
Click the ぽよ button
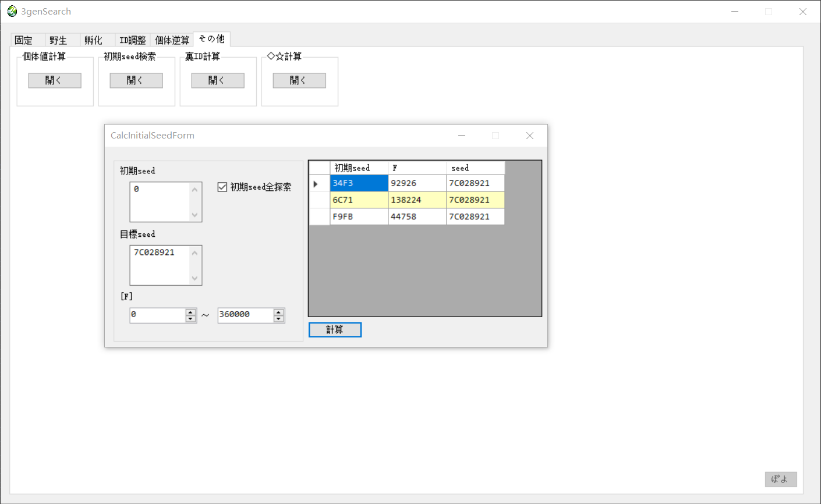tap(781, 479)
